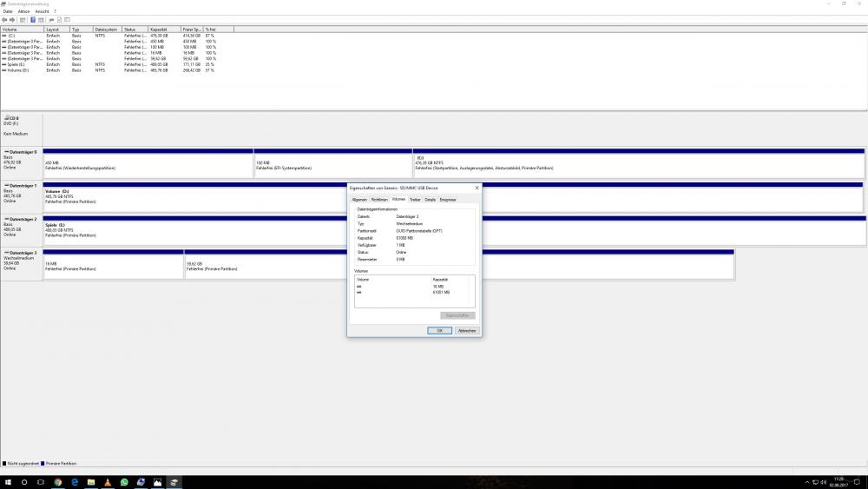
Task: Click the Back arrow in the toolbar
Action: (x=4, y=19)
